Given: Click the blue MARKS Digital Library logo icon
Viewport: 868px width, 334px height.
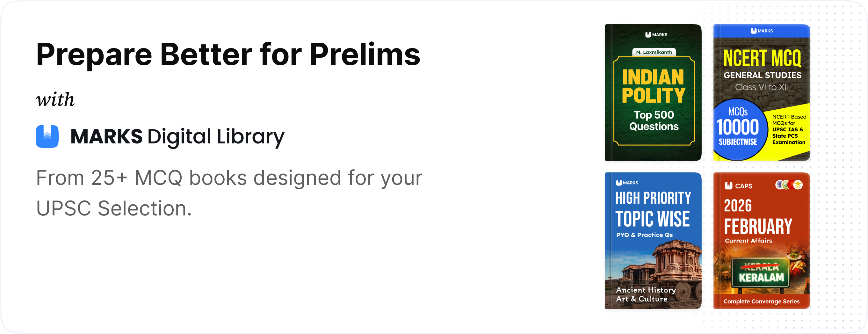Looking at the screenshot, I should point(47,136).
